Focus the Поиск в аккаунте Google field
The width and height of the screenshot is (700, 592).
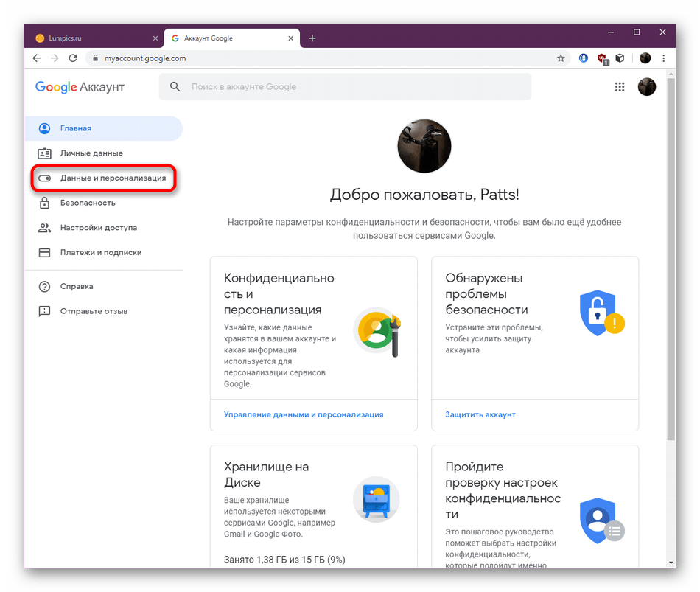coord(345,87)
